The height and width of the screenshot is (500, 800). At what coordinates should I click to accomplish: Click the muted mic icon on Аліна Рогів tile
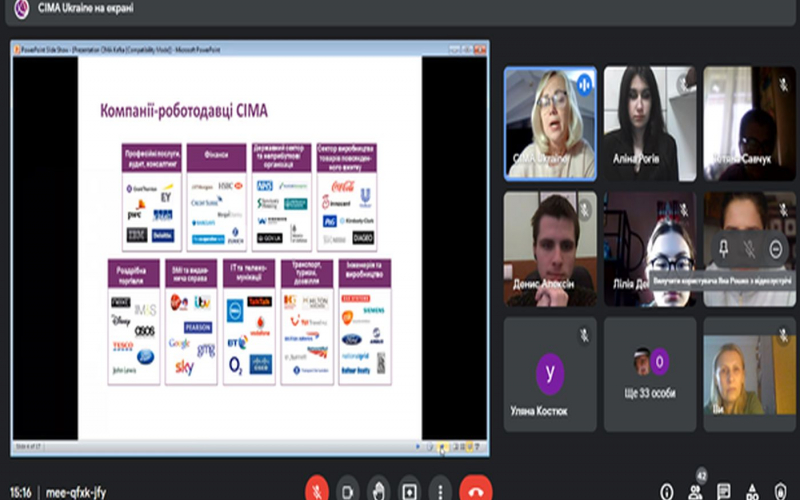[x=684, y=84]
